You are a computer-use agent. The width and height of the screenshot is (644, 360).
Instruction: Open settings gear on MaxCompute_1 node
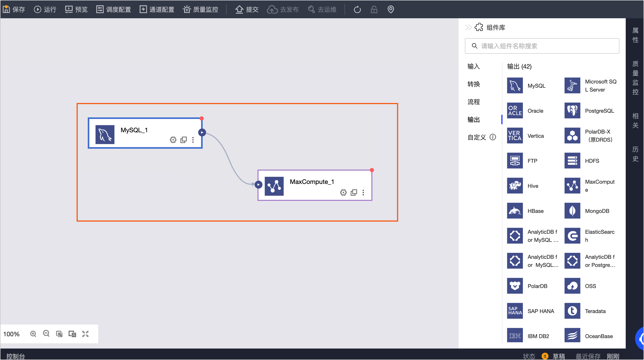[343, 193]
